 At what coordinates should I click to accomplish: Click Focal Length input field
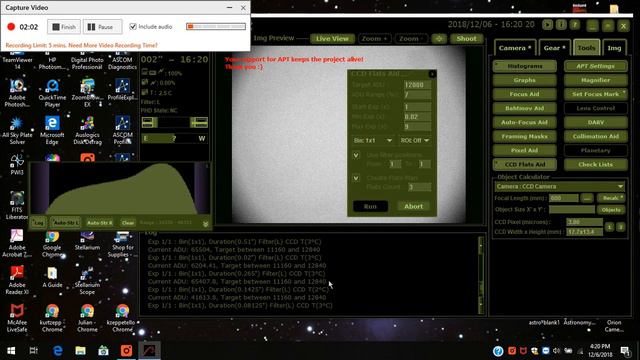564,198
